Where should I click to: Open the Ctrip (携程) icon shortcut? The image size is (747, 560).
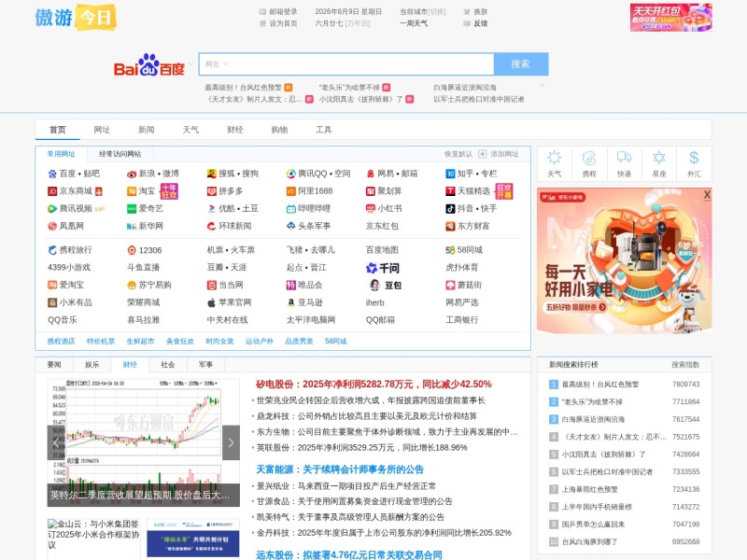click(589, 164)
